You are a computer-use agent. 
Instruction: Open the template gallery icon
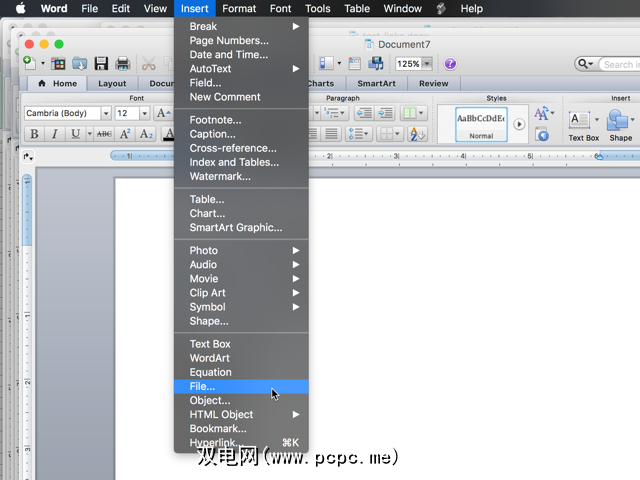[58, 64]
